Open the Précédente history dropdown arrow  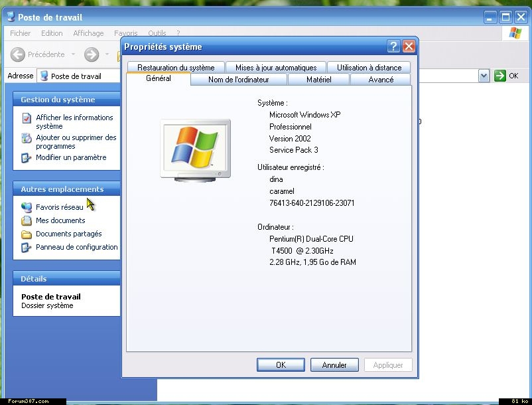point(73,54)
